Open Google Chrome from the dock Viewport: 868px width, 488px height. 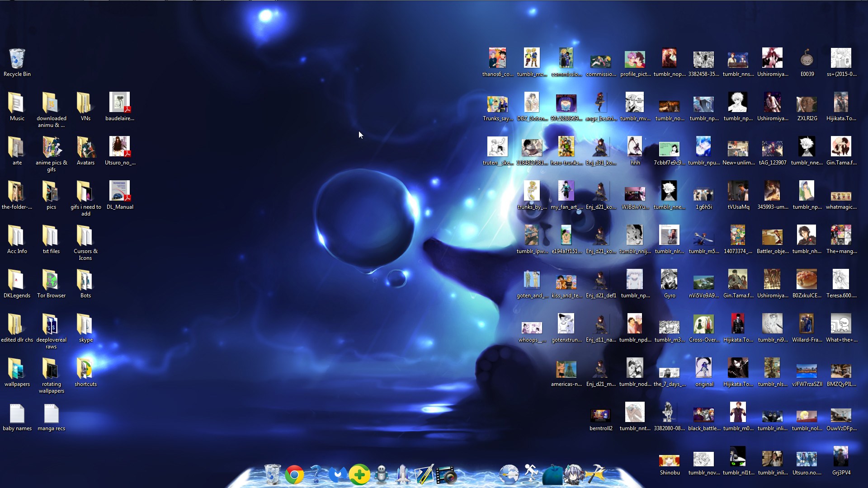294,474
